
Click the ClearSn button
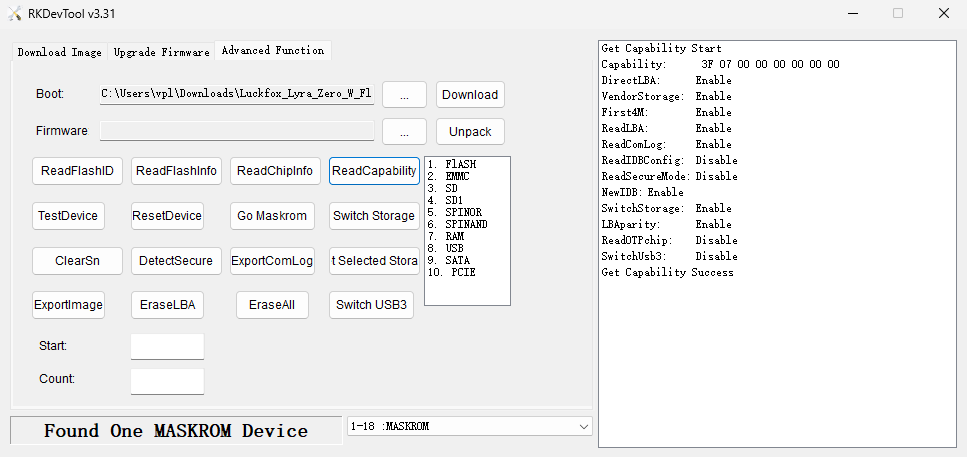77,261
